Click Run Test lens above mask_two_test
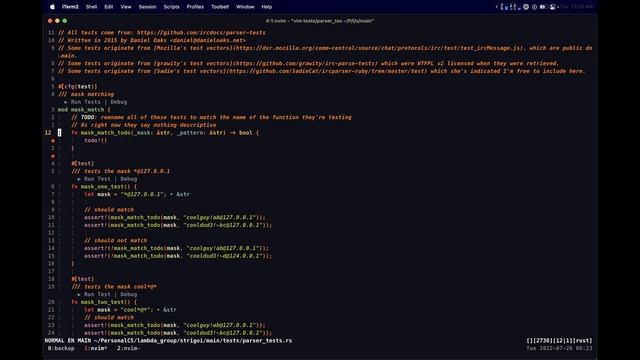The height and width of the screenshot is (360, 640). (97, 294)
